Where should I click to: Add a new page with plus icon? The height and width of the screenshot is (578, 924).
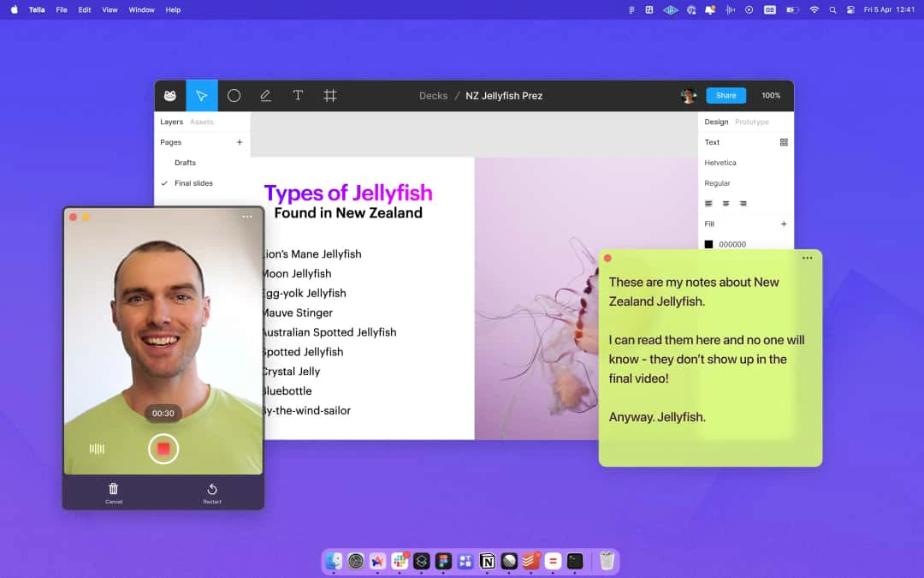coord(240,142)
